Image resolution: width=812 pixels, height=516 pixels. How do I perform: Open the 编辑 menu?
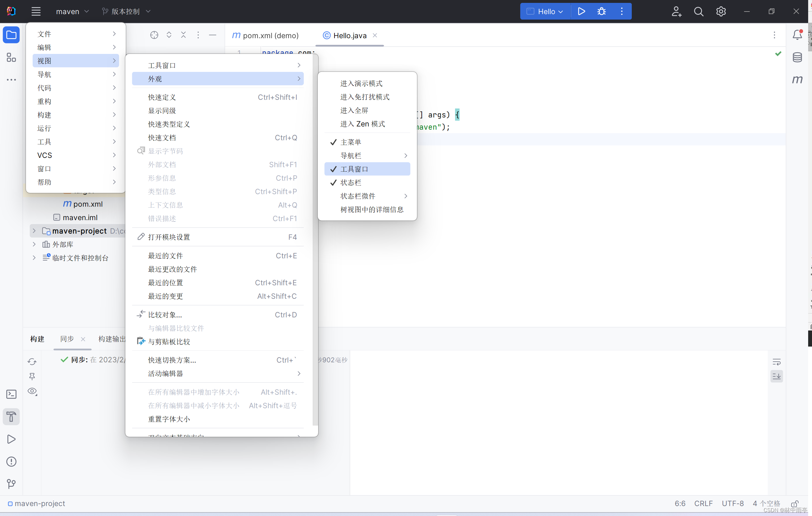(x=76, y=47)
